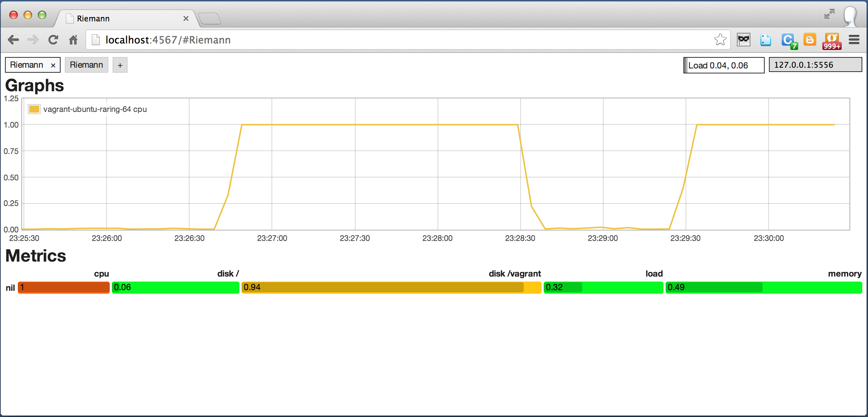This screenshot has width=868, height=417.
Task: Go back with the browser back arrow
Action: (13, 40)
